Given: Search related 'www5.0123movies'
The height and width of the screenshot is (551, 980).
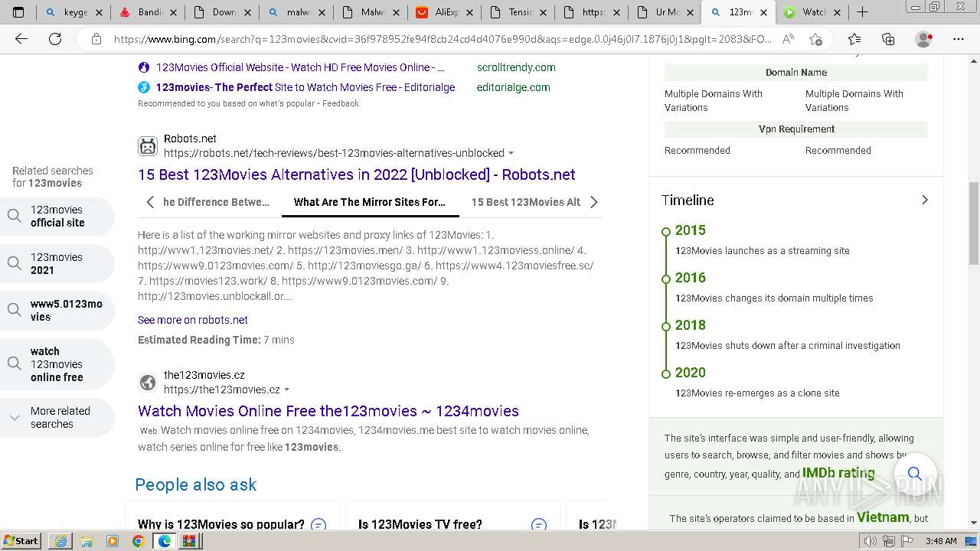Looking at the screenshot, I should point(57,311).
